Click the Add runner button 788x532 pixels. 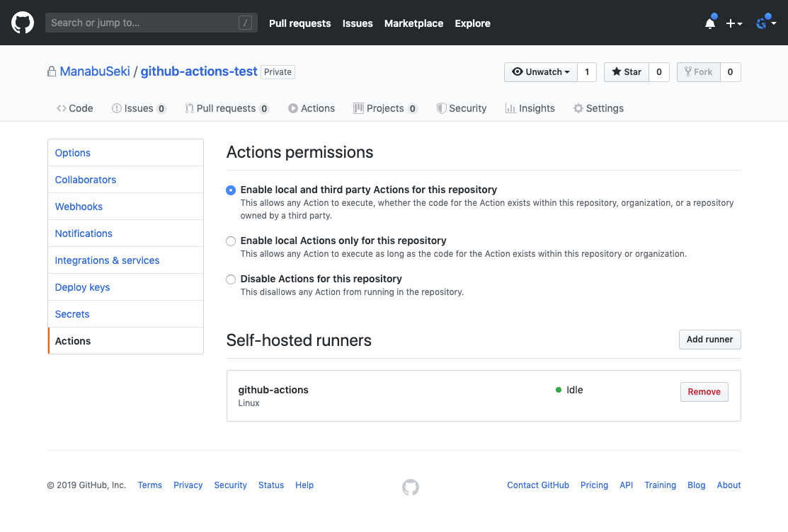[709, 340]
